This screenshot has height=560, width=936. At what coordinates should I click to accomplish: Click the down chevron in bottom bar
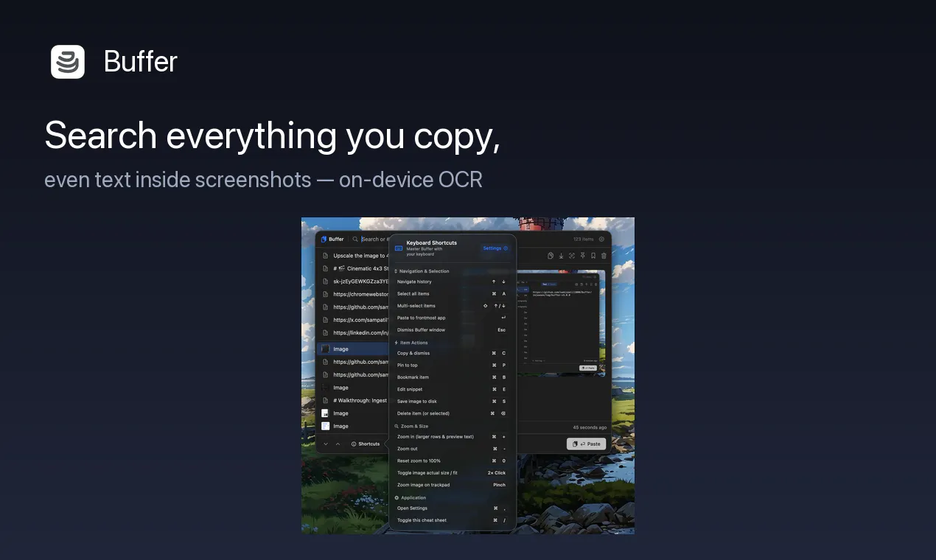[x=326, y=444]
